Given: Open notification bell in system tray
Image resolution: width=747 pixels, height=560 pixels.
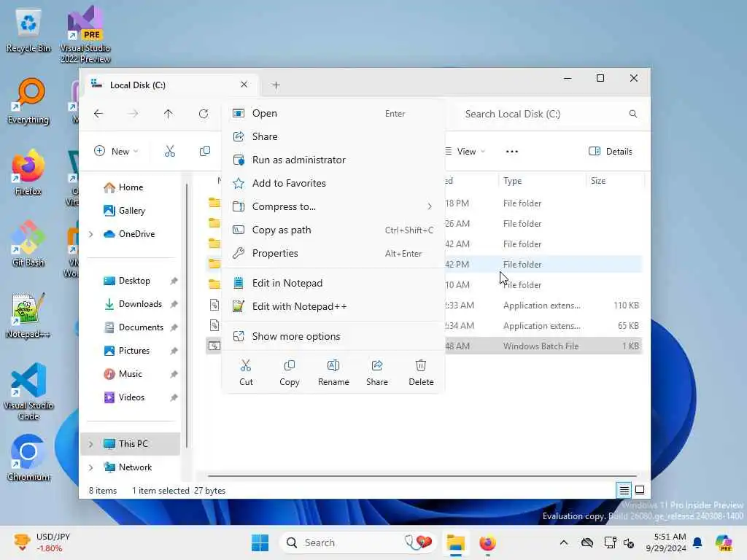Looking at the screenshot, I should pyautogui.click(x=697, y=542).
